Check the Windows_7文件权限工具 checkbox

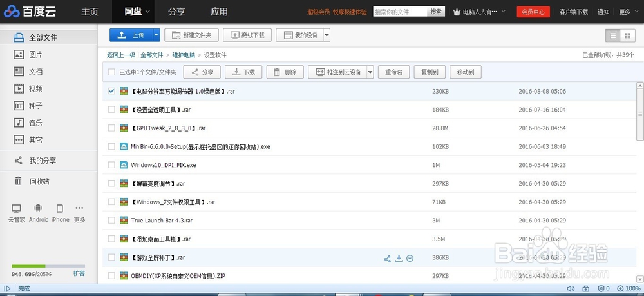(111, 202)
